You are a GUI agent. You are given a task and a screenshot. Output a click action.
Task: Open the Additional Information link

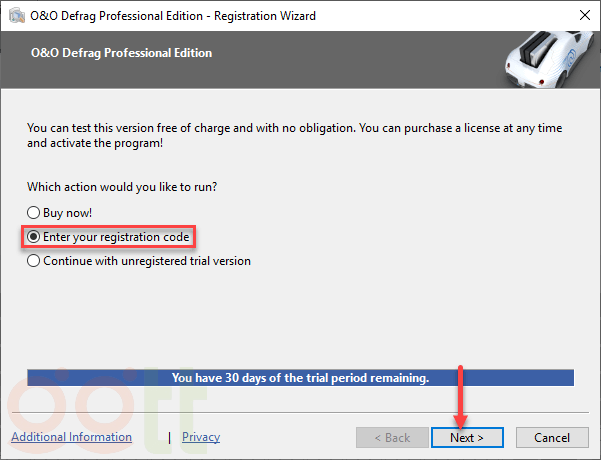[71, 437]
